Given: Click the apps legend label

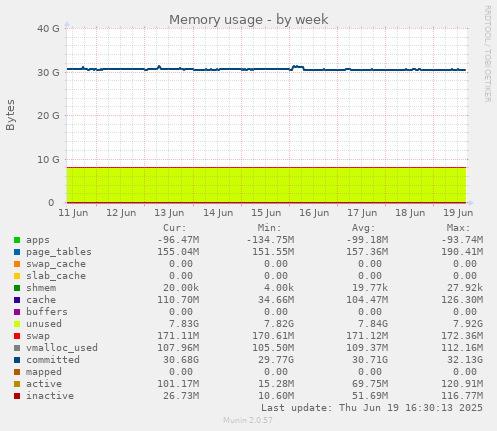Looking at the screenshot, I should 38,240.
